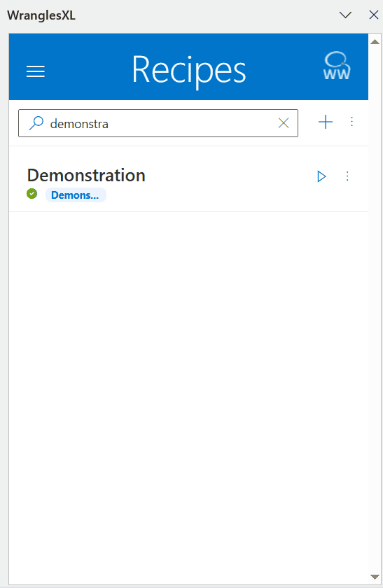Click the empty area below the recipe list
Image resolution: width=383 pixels, height=588 pixels.
click(188, 398)
